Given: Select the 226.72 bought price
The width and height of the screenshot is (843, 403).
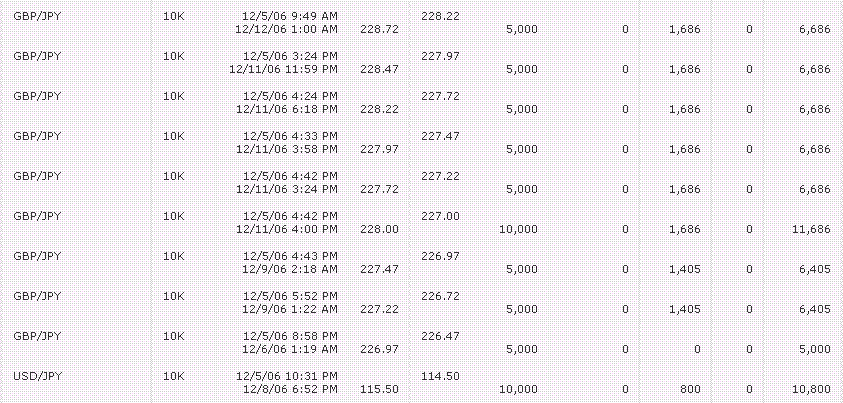Looking at the screenshot, I should coord(440,296).
